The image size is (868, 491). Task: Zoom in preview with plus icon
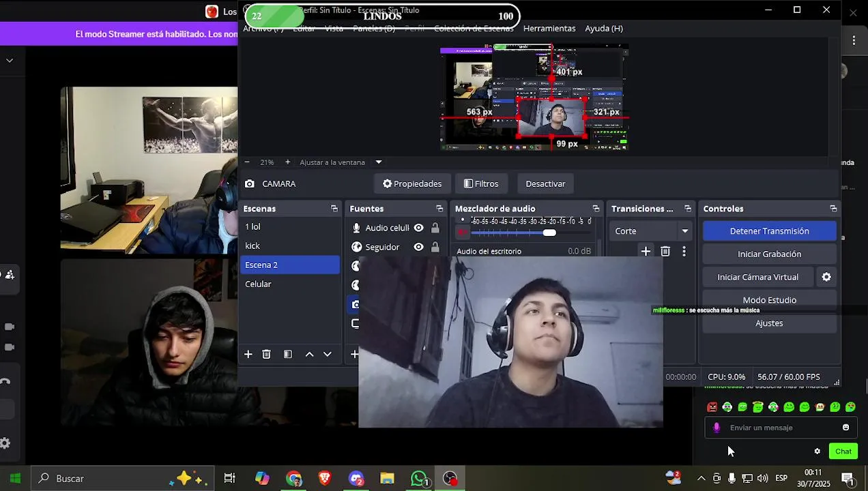tap(287, 162)
